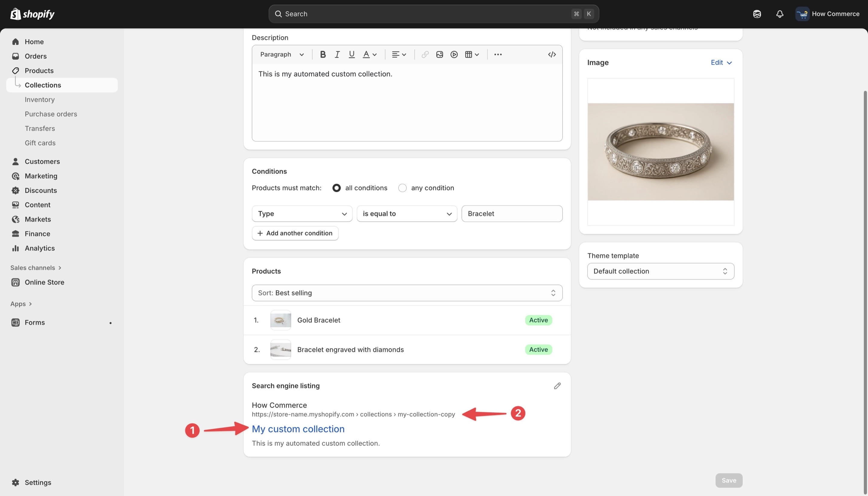Expand Sales channels section
868x496 pixels.
[x=36, y=268]
